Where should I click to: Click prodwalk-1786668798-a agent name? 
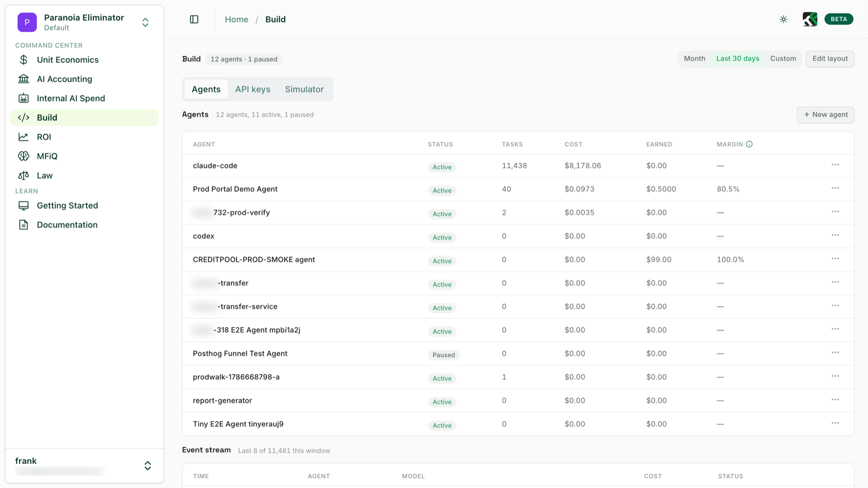236,377
